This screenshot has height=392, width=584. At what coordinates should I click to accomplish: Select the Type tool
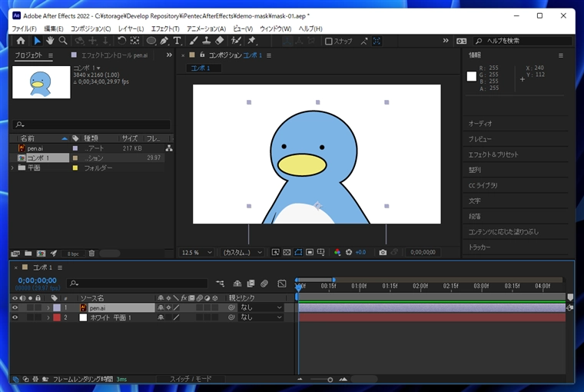[x=178, y=41]
